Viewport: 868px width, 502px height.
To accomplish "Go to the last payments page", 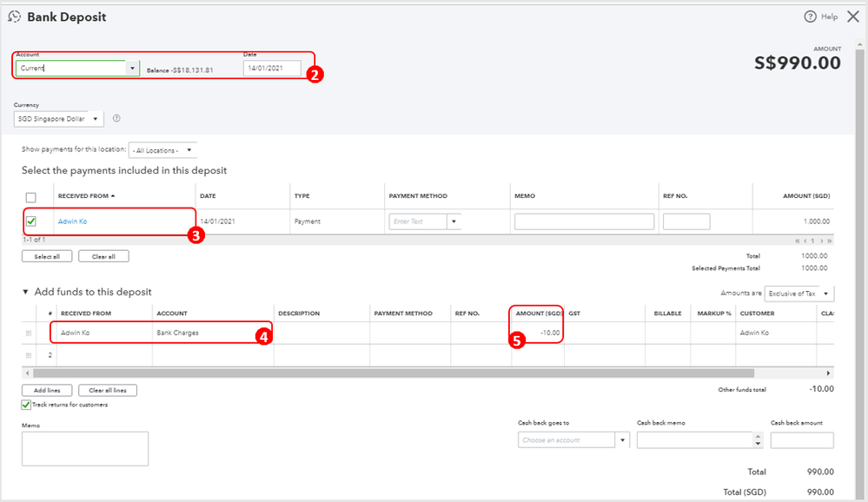I will [x=829, y=241].
